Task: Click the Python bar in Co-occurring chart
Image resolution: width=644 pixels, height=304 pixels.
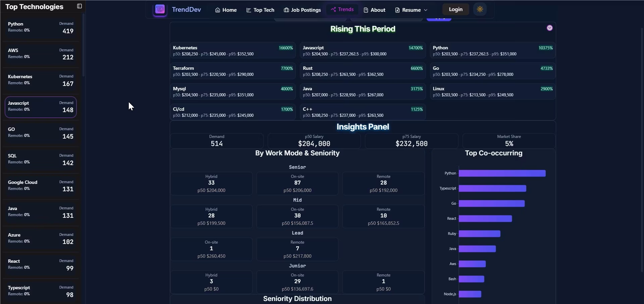Action: (502, 173)
